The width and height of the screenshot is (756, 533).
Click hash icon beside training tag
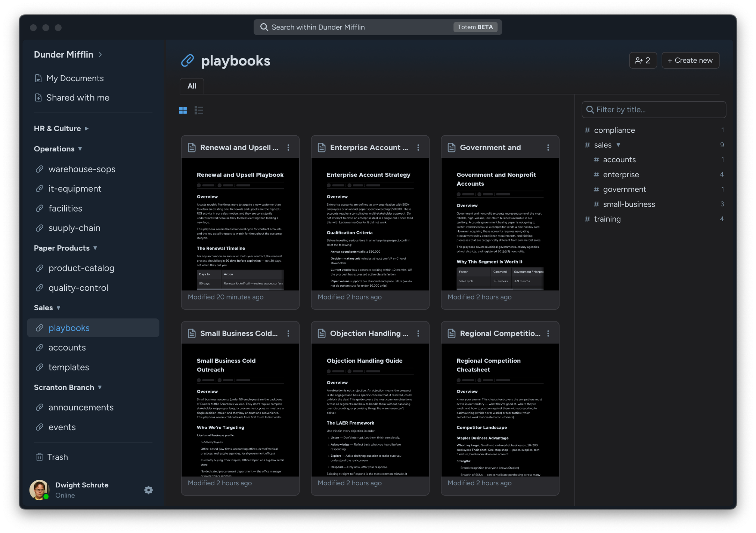coord(587,219)
